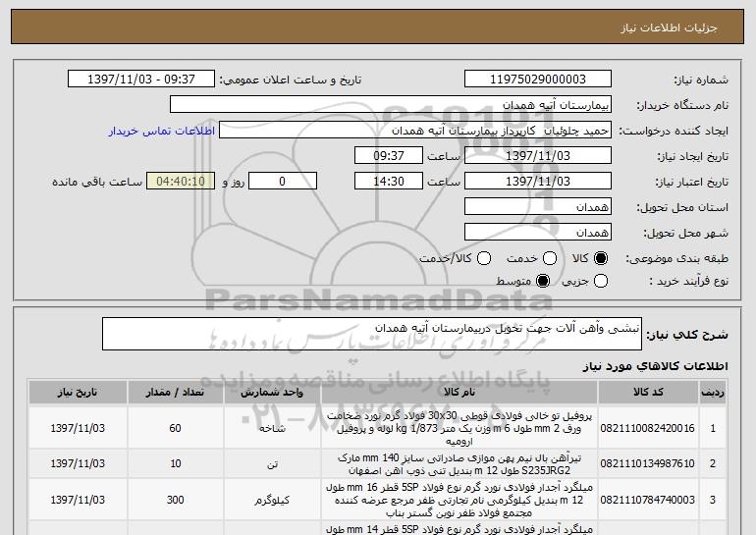756x535 pixels.
Task: Click quantity 60 in row 1
Action: point(176,428)
